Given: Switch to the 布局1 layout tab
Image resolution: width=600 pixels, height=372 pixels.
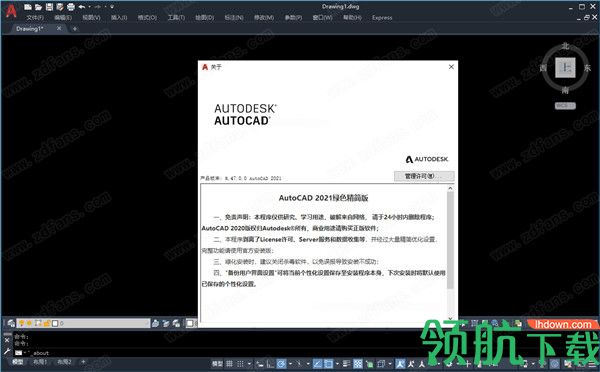Looking at the screenshot, I should (x=40, y=362).
